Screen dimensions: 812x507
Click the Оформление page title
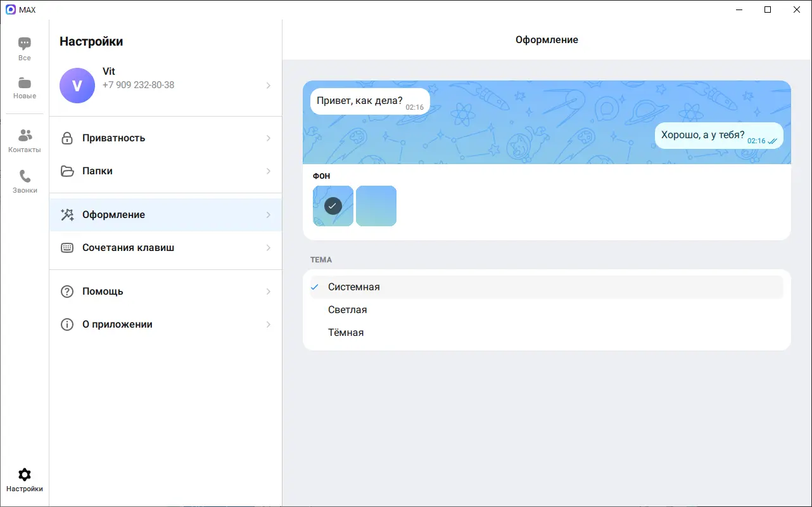coord(547,40)
